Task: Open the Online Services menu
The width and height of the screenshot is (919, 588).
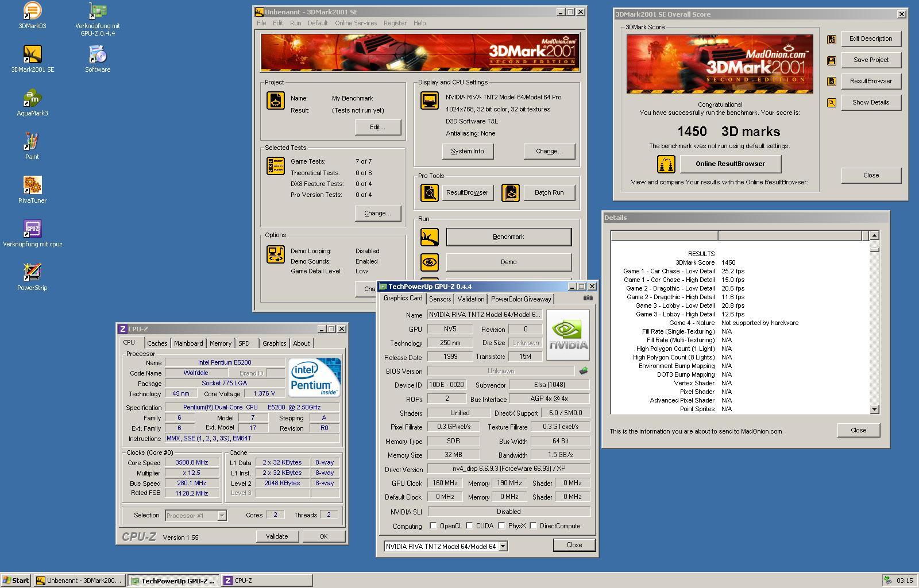Action: click(356, 23)
